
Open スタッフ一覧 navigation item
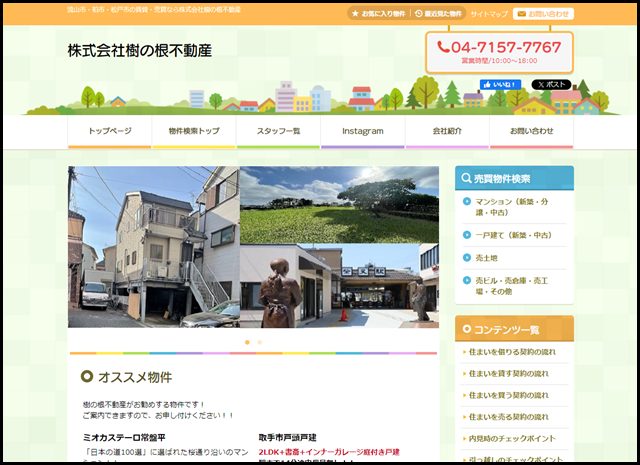click(x=278, y=131)
